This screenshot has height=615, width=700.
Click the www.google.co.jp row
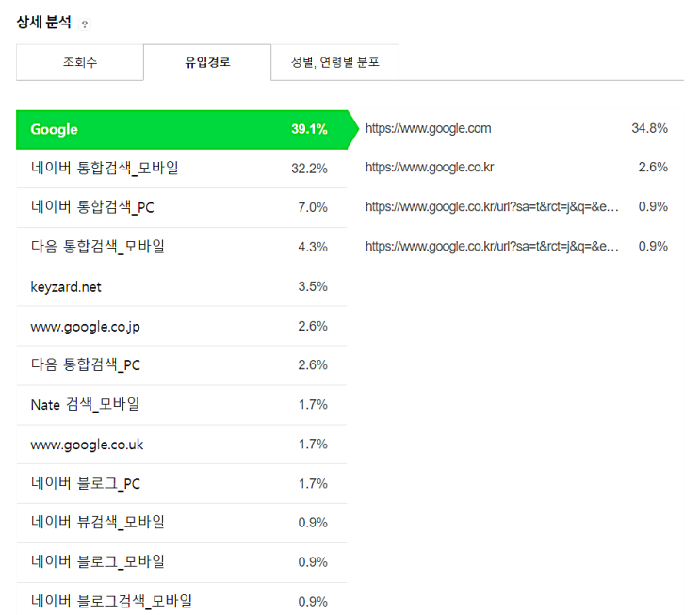(x=182, y=326)
